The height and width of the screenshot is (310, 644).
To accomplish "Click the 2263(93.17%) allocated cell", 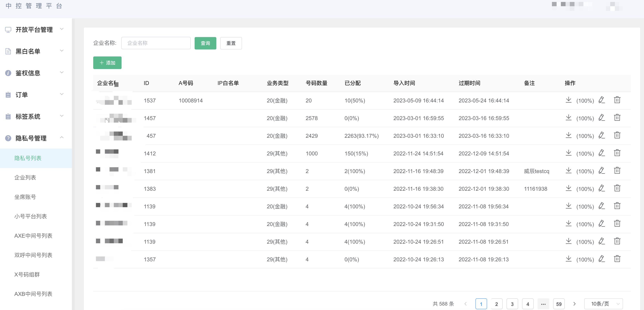I will coord(361,136).
